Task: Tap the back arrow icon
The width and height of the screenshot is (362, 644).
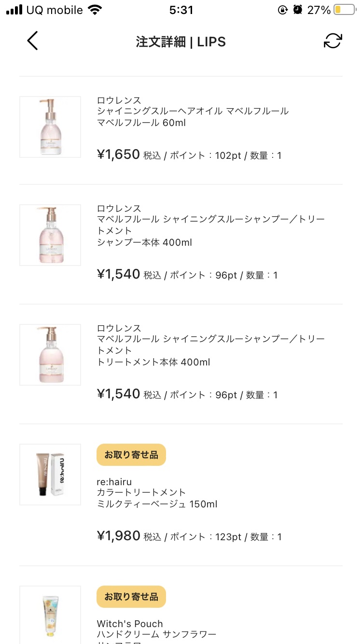Action: click(x=32, y=41)
